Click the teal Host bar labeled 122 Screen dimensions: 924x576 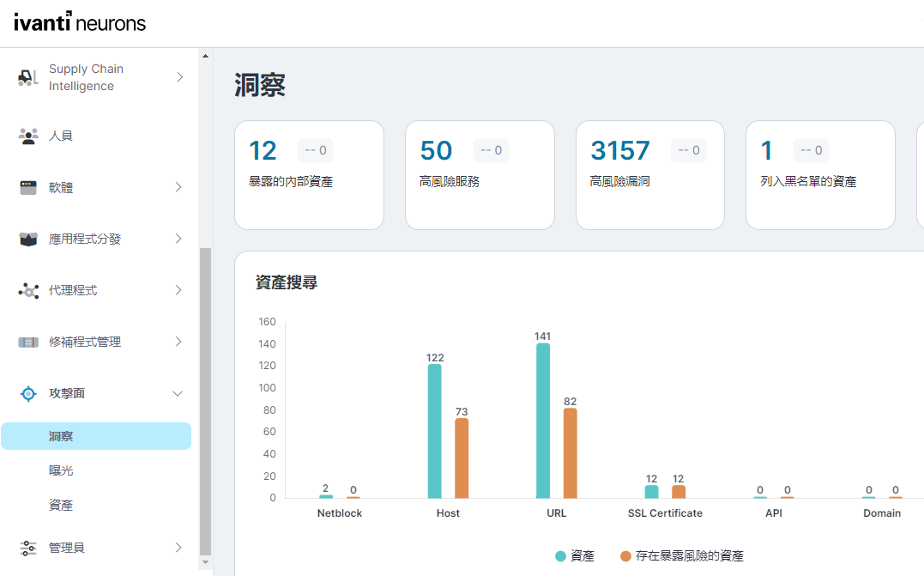[x=434, y=431]
